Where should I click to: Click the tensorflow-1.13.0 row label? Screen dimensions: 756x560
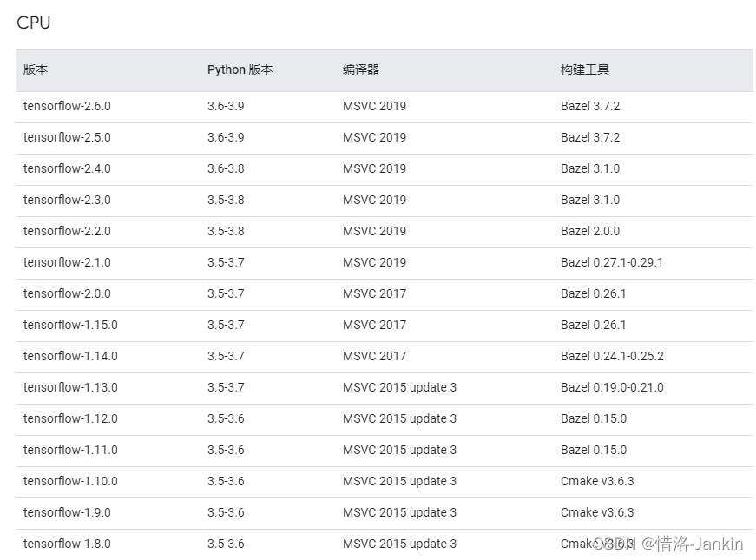(70, 387)
